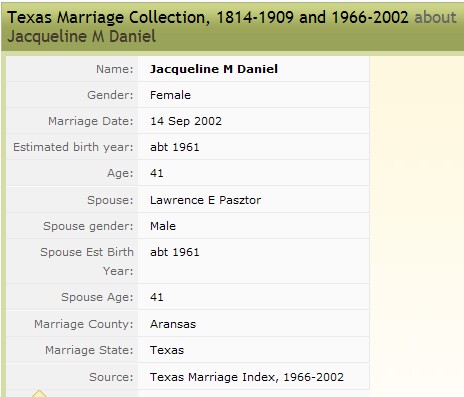Select the bold name Jacqueline M Daniel
The height and width of the screenshot is (397, 464).
(214, 69)
